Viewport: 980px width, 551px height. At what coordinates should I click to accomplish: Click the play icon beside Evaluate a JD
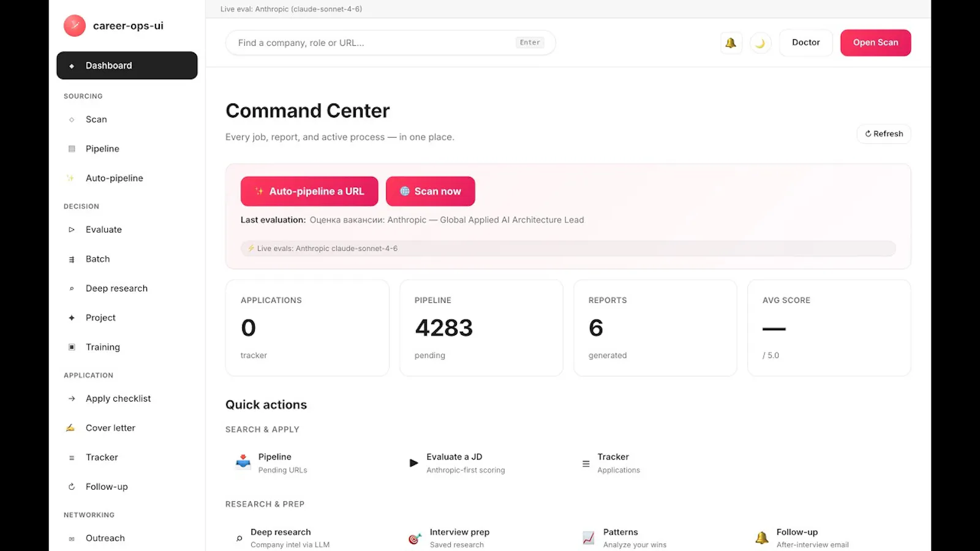click(x=414, y=463)
